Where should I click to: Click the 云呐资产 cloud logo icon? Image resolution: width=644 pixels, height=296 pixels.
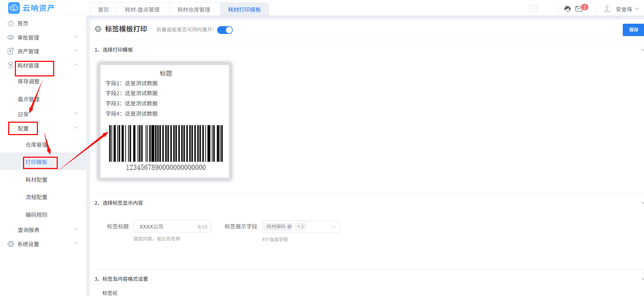pos(14,7)
